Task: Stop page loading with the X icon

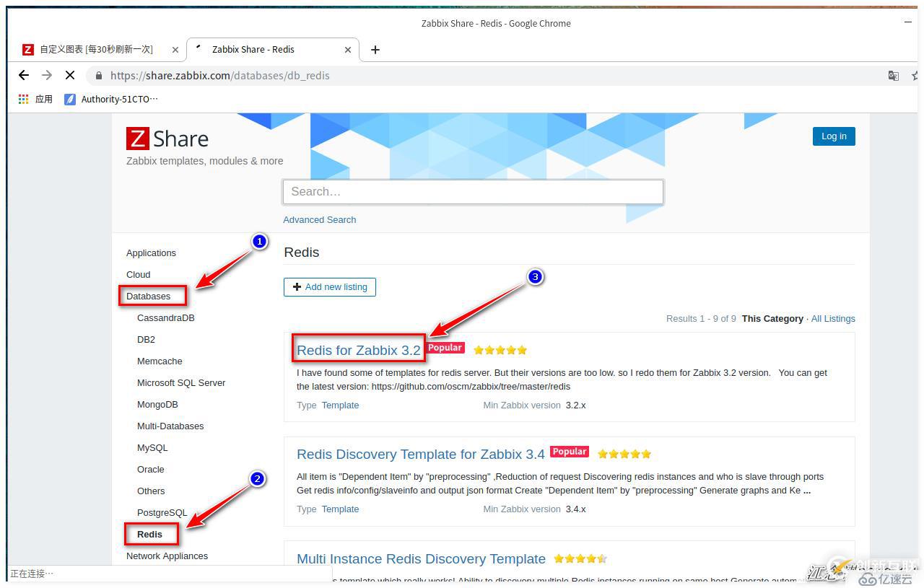Action: point(70,75)
